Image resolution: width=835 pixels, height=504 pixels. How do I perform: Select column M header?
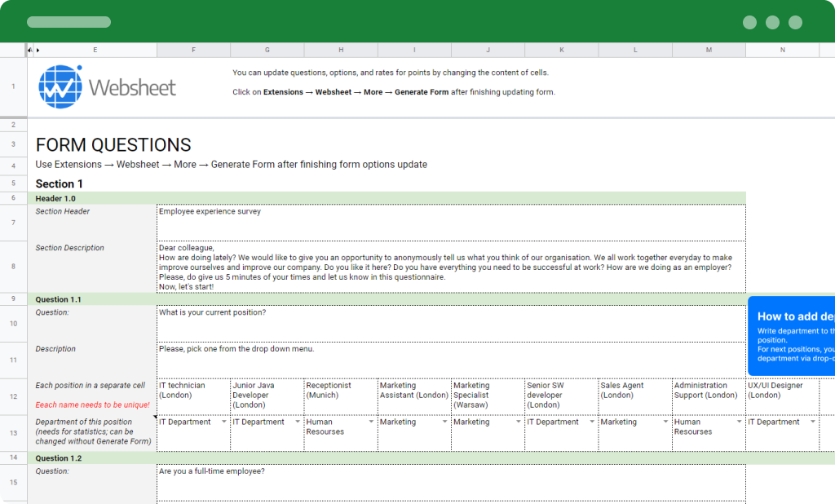pyautogui.click(x=709, y=50)
